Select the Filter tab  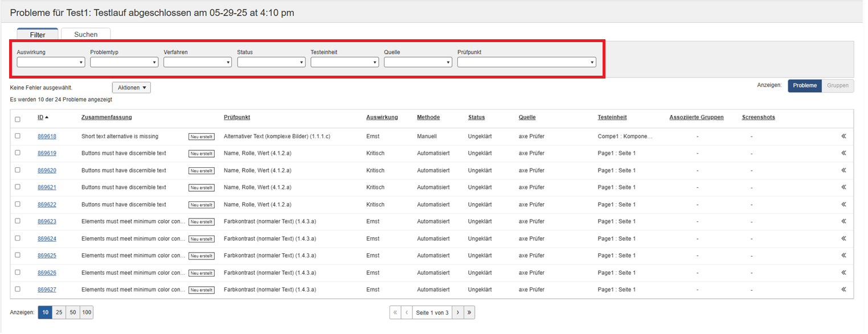38,35
